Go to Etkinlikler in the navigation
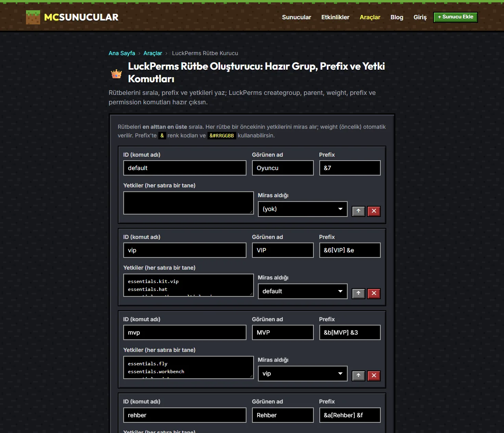This screenshot has height=433, width=504. point(335,17)
